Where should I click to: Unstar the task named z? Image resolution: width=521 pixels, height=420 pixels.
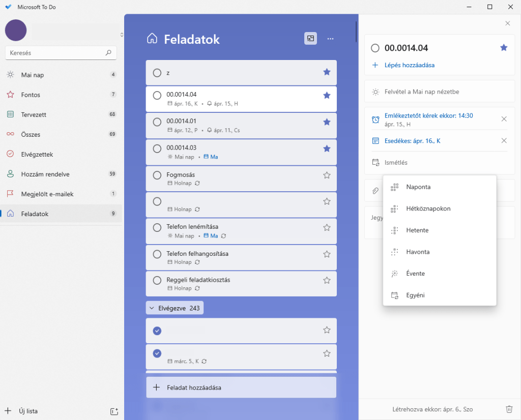tap(327, 72)
